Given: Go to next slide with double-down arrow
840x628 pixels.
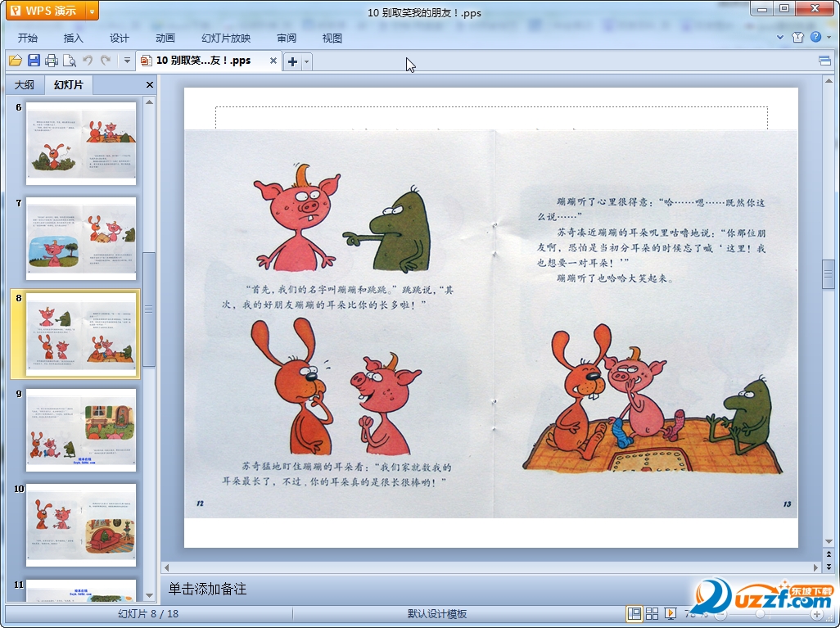Looking at the screenshot, I should tap(829, 566).
